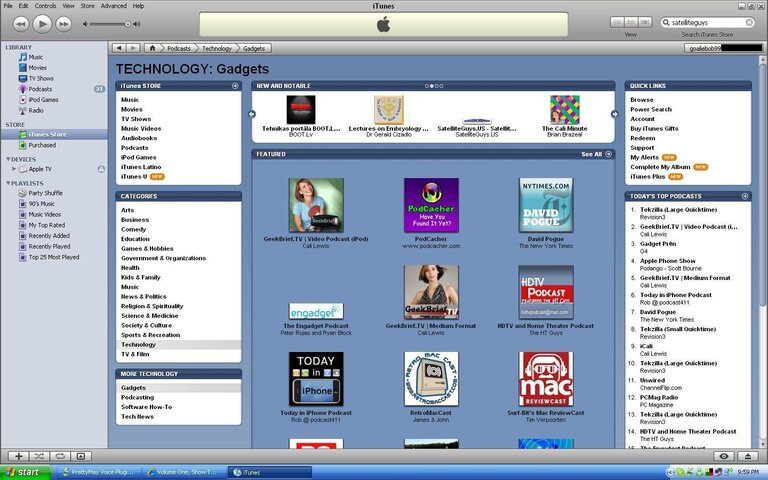Click the magnifier icon in search box

click(666, 23)
